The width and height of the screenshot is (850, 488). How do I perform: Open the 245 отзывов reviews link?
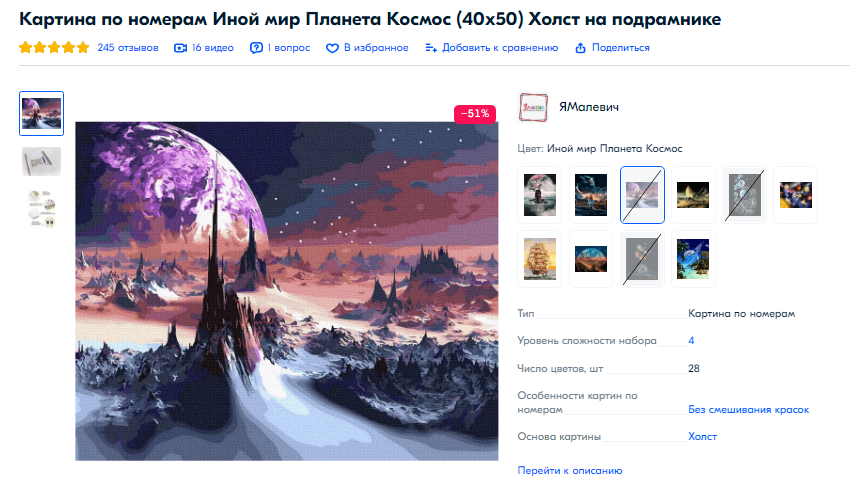128,48
